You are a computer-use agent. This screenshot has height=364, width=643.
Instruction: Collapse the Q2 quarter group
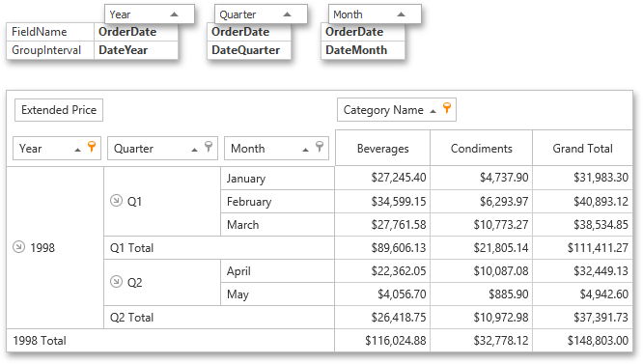click(x=117, y=282)
